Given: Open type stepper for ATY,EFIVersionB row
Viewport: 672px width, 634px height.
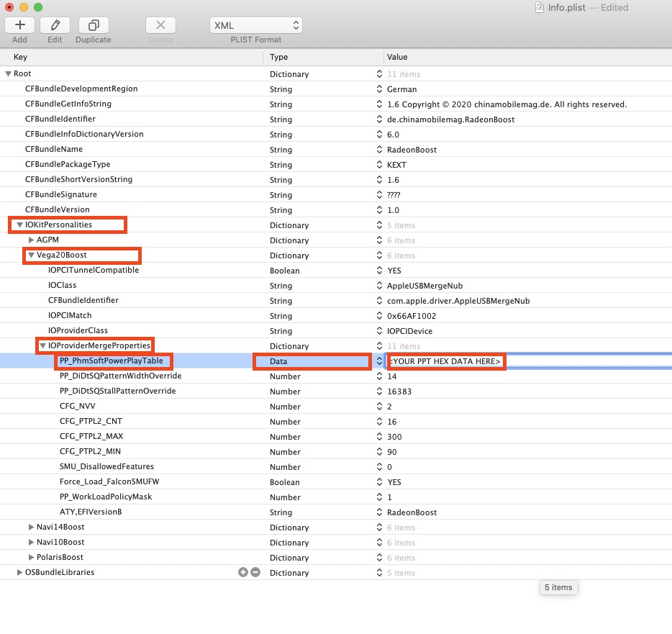Looking at the screenshot, I should pyautogui.click(x=379, y=512).
